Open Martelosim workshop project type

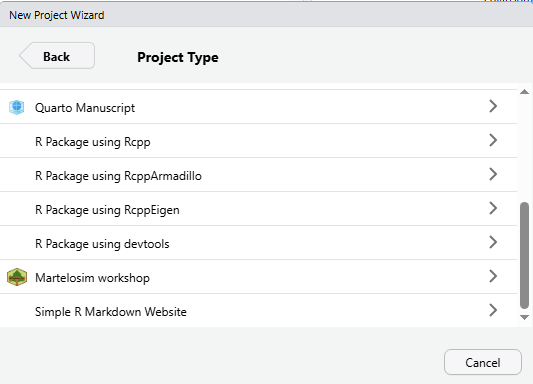tap(258, 277)
